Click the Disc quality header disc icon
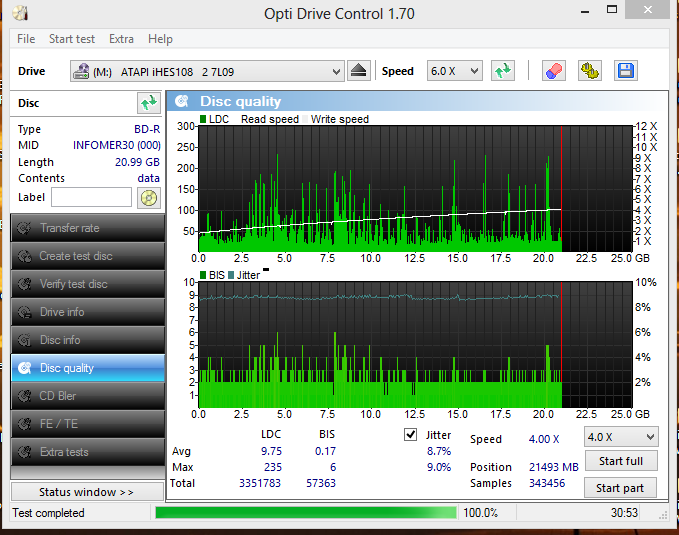 (x=182, y=101)
